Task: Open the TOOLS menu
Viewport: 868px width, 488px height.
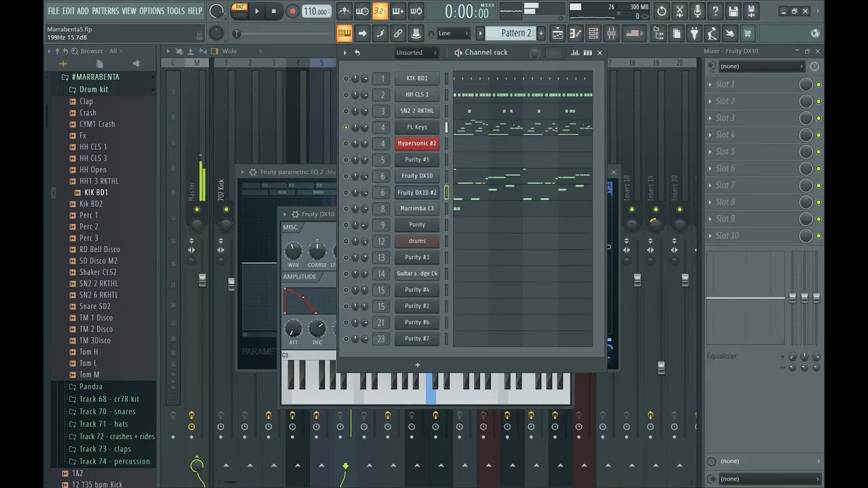Action: point(176,11)
